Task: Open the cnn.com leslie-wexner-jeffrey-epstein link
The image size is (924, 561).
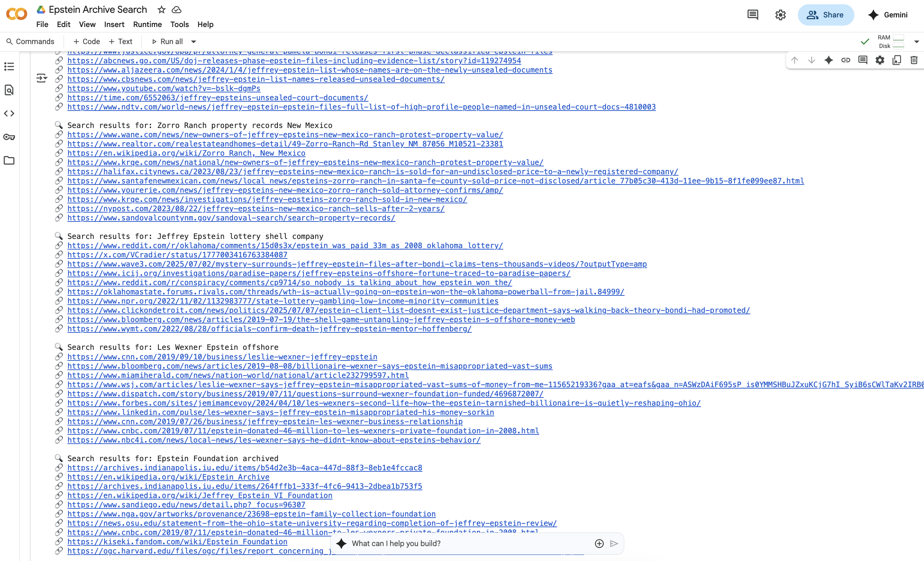Action: (222, 357)
